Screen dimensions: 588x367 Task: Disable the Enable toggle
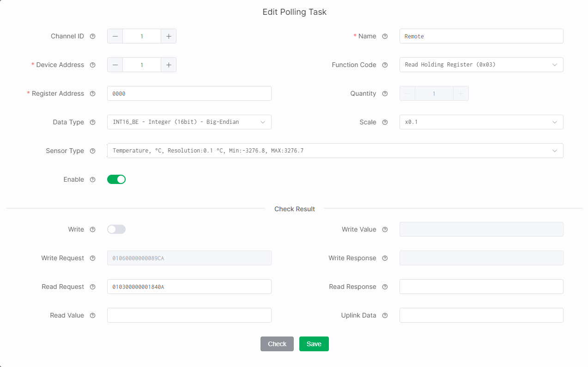click(116, 179)
